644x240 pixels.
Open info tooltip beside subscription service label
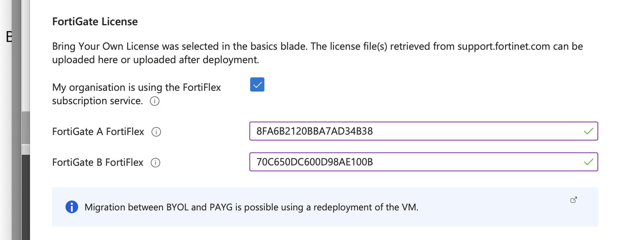(x=155, y=101)
